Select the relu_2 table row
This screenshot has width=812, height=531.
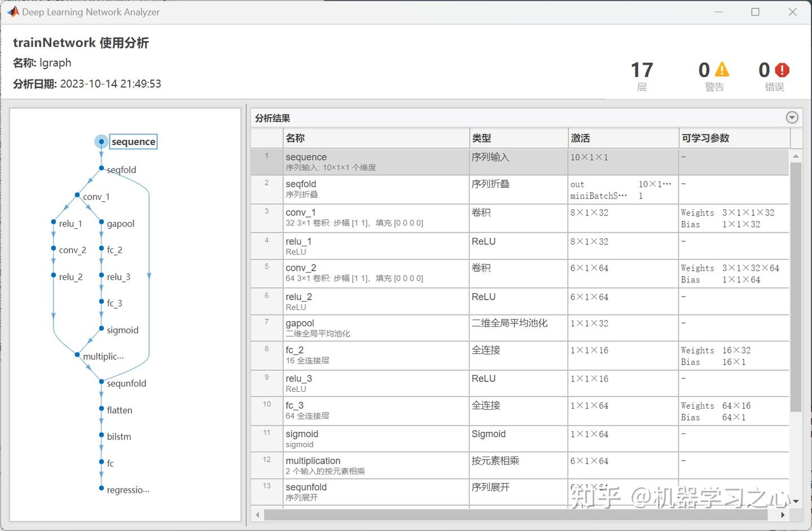[520, 301]
